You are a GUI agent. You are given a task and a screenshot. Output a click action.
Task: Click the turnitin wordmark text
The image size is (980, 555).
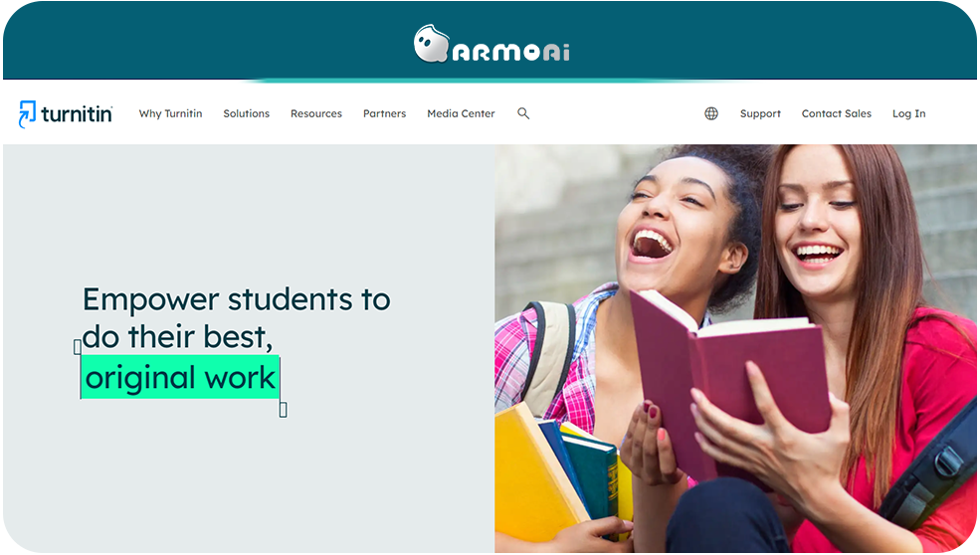pyautogui.click(x=77, y=114)
